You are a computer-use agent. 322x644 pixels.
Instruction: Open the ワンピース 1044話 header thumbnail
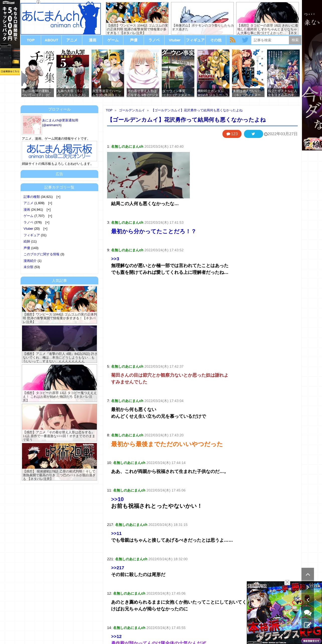click(137, 18)
